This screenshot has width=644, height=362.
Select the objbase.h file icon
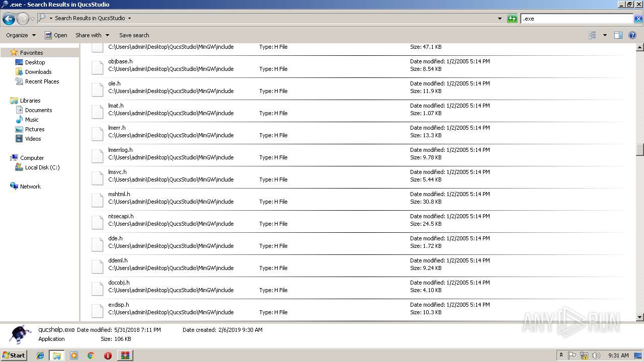(x=98, y=67)
